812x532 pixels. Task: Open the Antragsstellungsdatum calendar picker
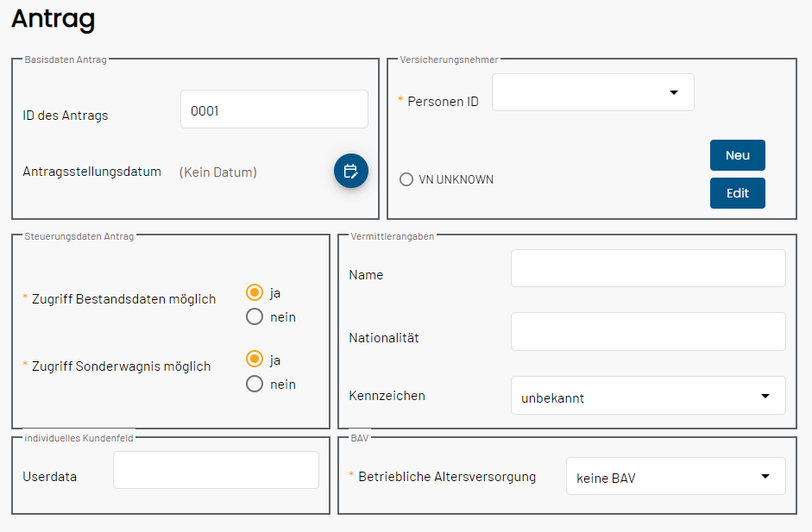point(350,171)
